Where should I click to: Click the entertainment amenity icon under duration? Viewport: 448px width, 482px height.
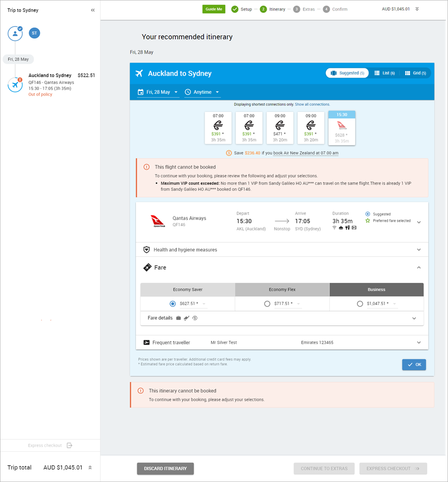point(354,228)
